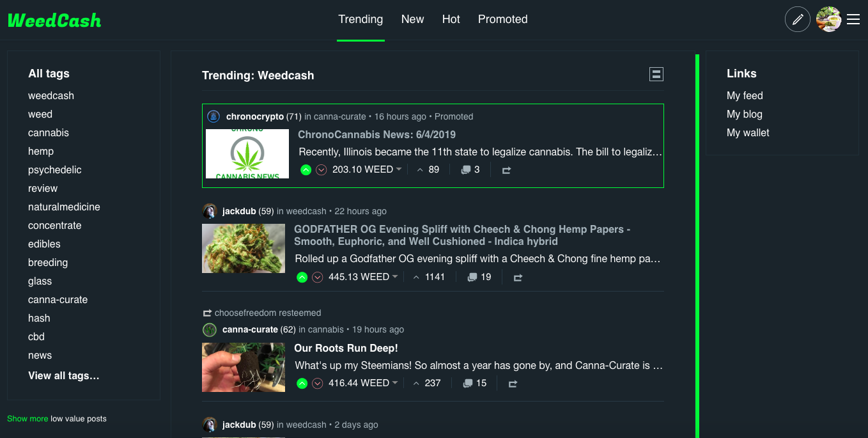
Task: Select the hemp tag
Action: (41, 152)
